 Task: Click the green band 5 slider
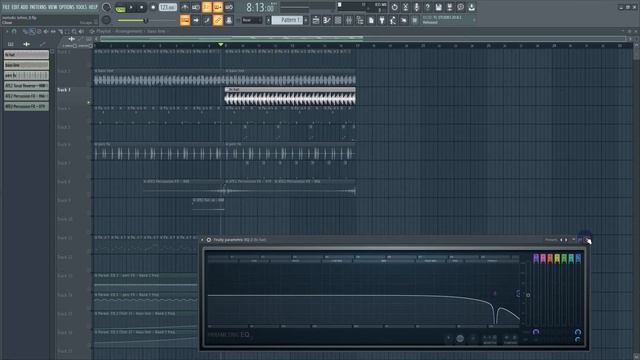[x=564, y=258]
